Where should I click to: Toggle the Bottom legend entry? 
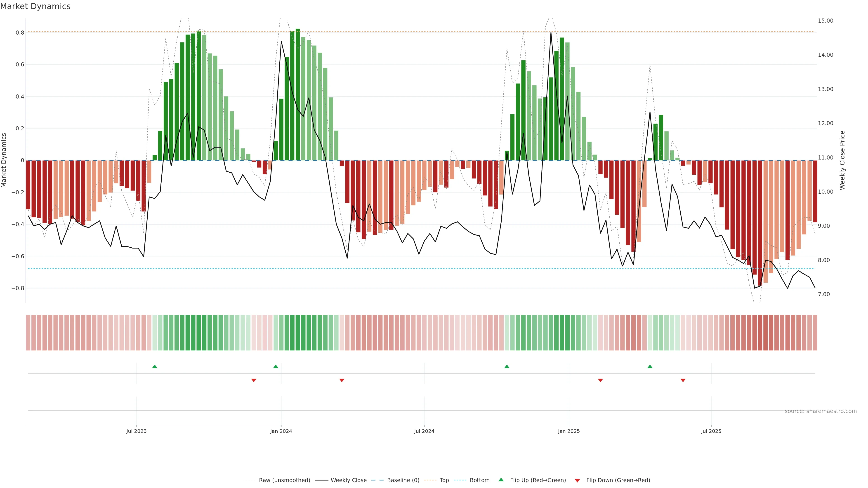tap(479, 480)
